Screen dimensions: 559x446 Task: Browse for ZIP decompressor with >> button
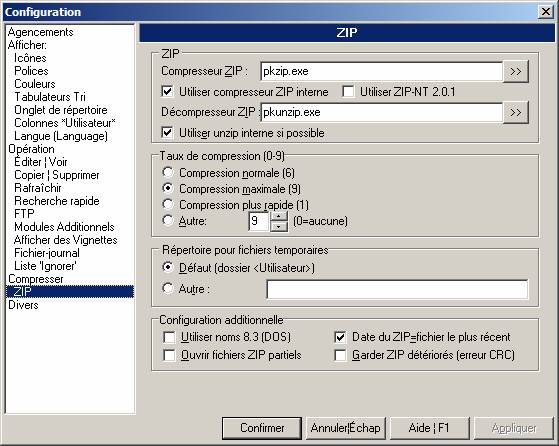point(516,113)
